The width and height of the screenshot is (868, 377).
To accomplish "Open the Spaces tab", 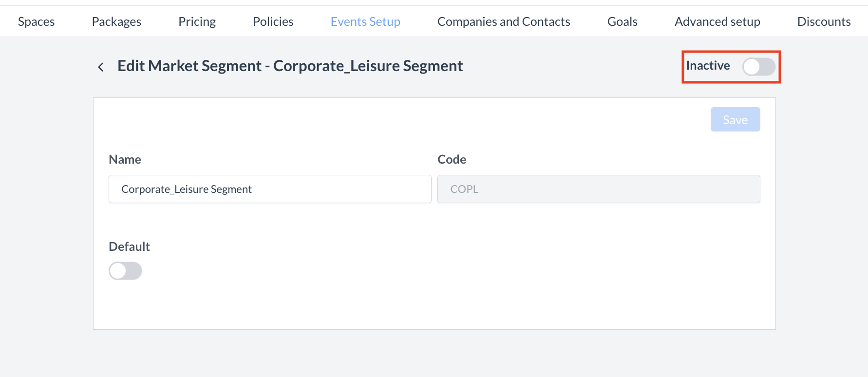I will pos(37,21).
